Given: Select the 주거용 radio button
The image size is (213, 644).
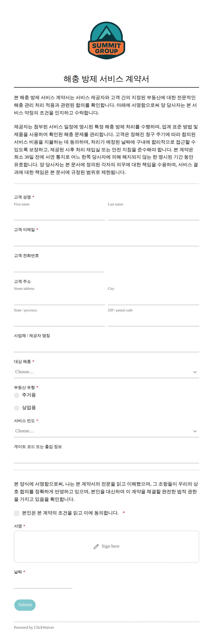Looking at the screenshot, I should pyautogui.click(x=17, y=395).
